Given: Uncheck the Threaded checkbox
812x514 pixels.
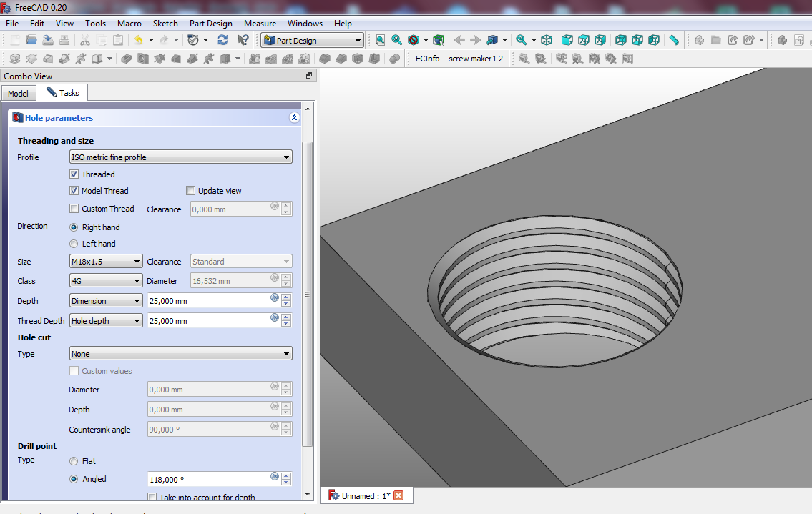Looking at the screenshot, I should point(74,174).
